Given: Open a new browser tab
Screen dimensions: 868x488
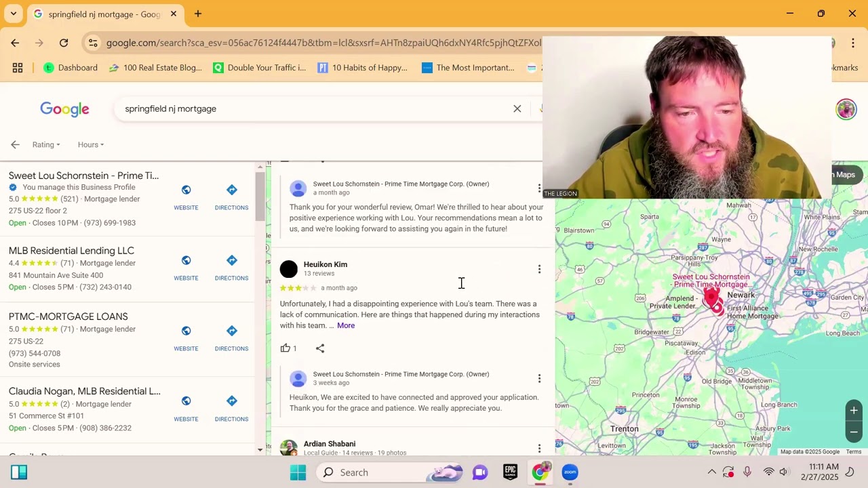Looking at the screenshot, I should pyautogui.click(x=198, y=14).
